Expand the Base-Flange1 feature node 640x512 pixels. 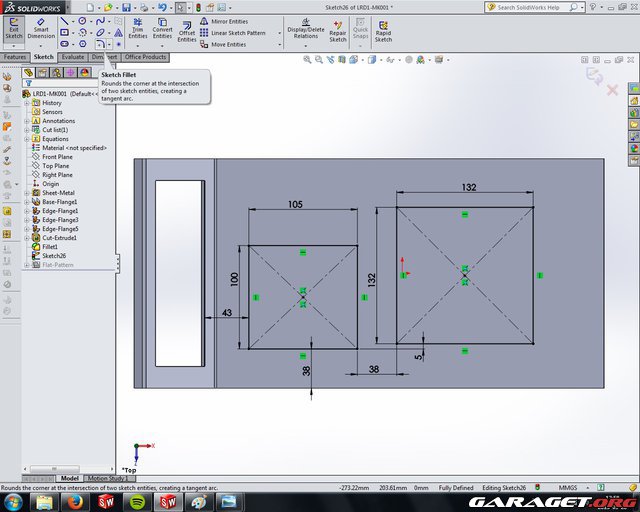point(27,202)
